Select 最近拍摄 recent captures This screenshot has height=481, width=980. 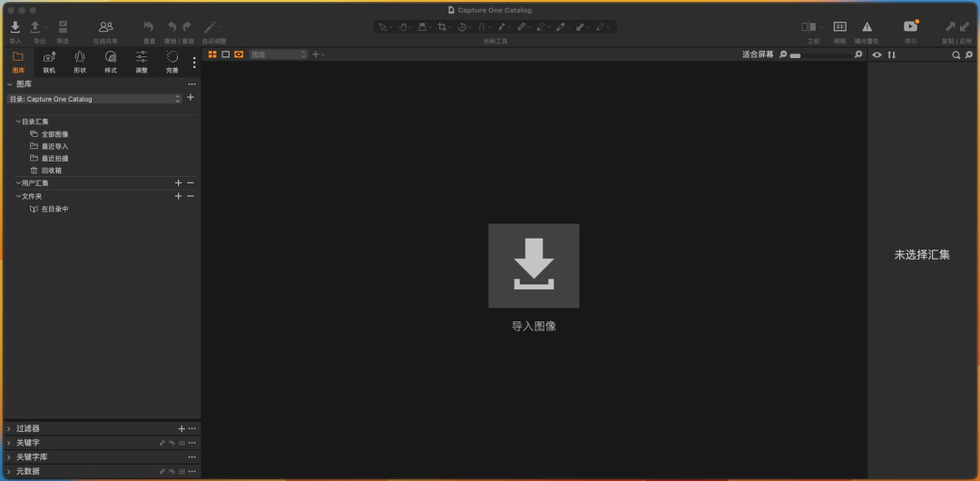click(55, 158)
